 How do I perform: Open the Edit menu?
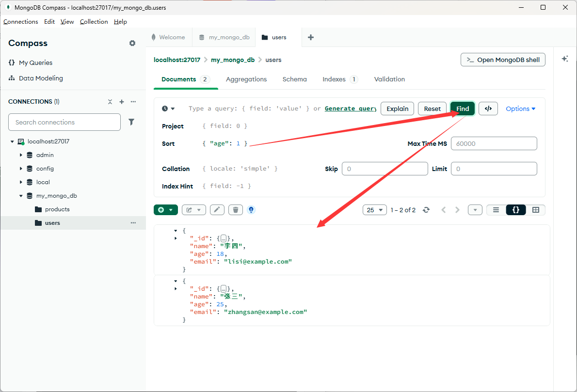pyautogui.click(x=49, y=22)
